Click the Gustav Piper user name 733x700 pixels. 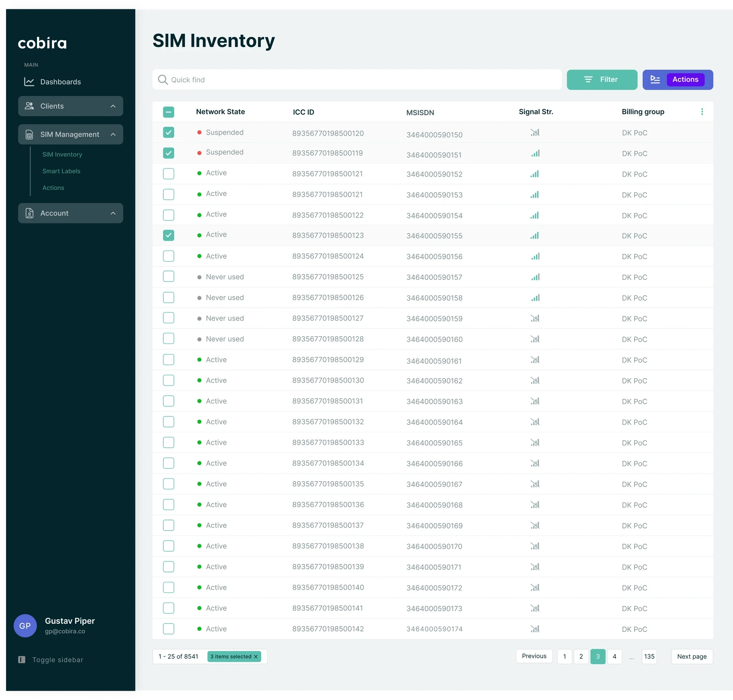[x=70, y=621]
